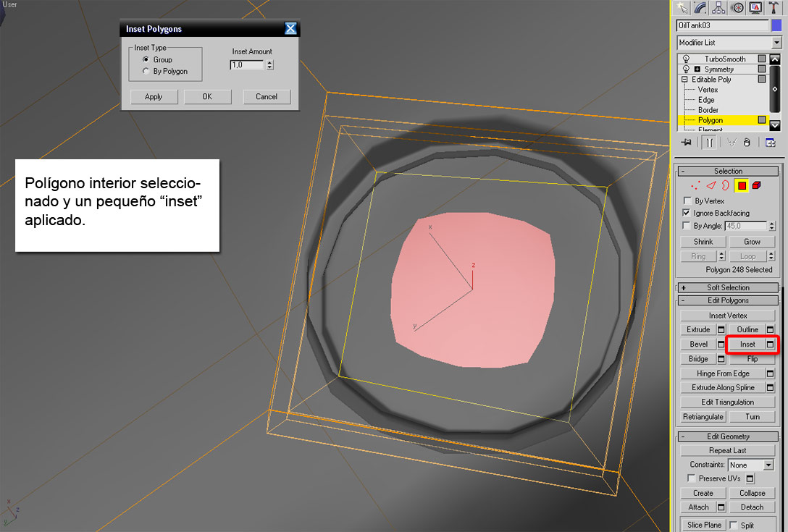
Task: Expand the Symmetry modifier plus box
Action: pyautogui.click(x=697, y=69)
